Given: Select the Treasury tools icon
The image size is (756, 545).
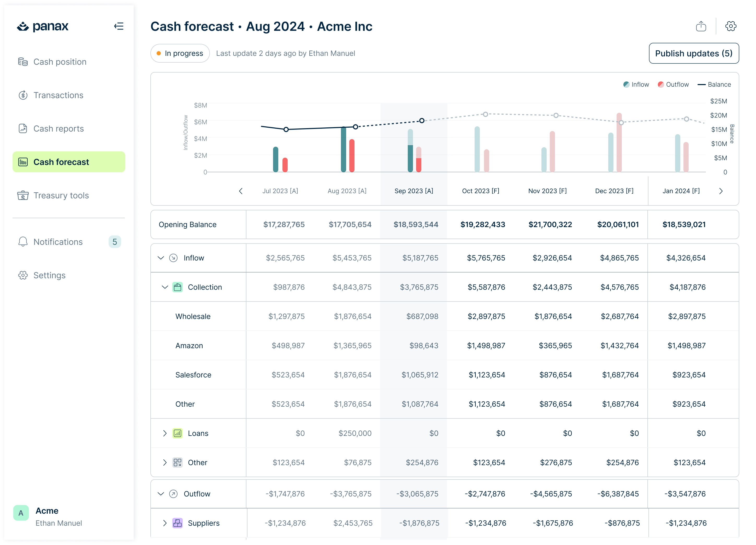Looking at the screenshot, I should [23, 195].
